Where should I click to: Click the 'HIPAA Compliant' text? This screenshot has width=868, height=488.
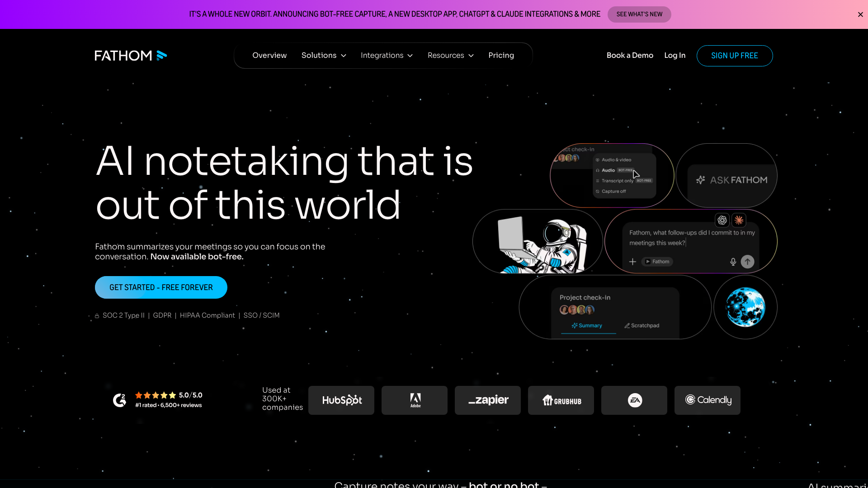pyautogui.click(x=208, y=315)
